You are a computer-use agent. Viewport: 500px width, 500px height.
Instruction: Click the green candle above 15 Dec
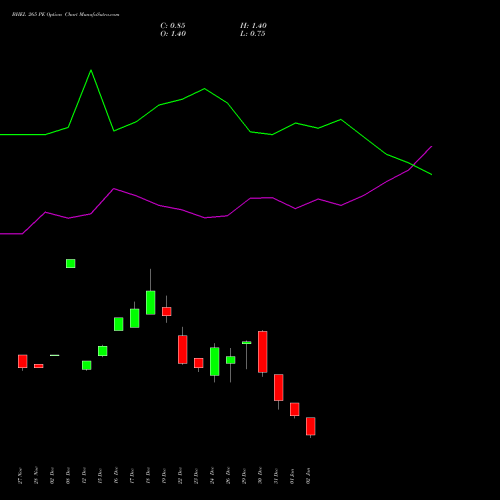103,351
